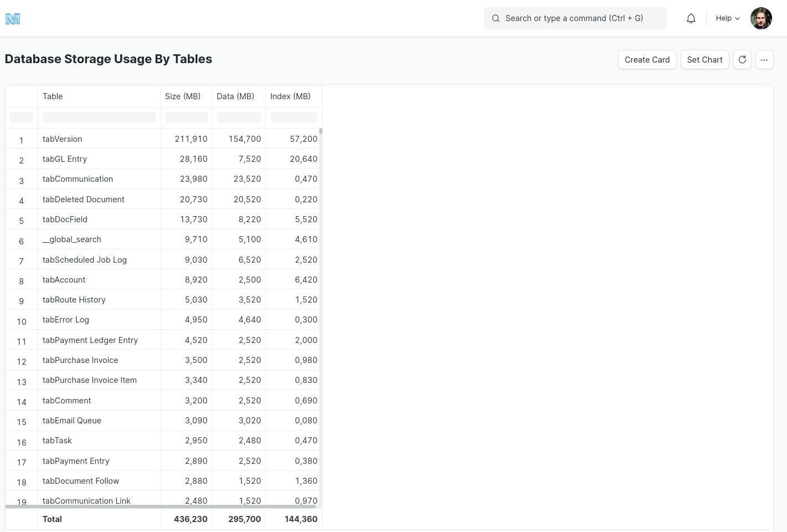Image resolution: width=787 pixels, height=532 pixels.
Task: Click the horizontal table scrollbar
Action: click(x=160, y=507)
